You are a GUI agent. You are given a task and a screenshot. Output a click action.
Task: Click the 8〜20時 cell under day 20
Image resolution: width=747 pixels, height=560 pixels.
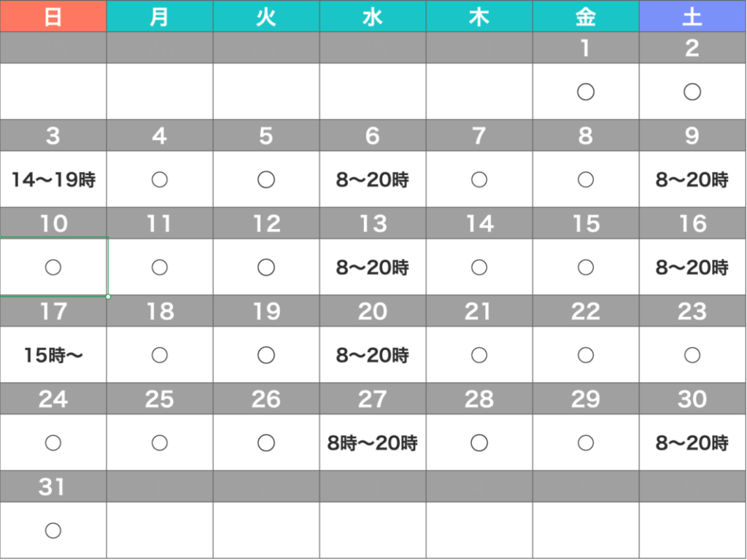coord(373,355)
